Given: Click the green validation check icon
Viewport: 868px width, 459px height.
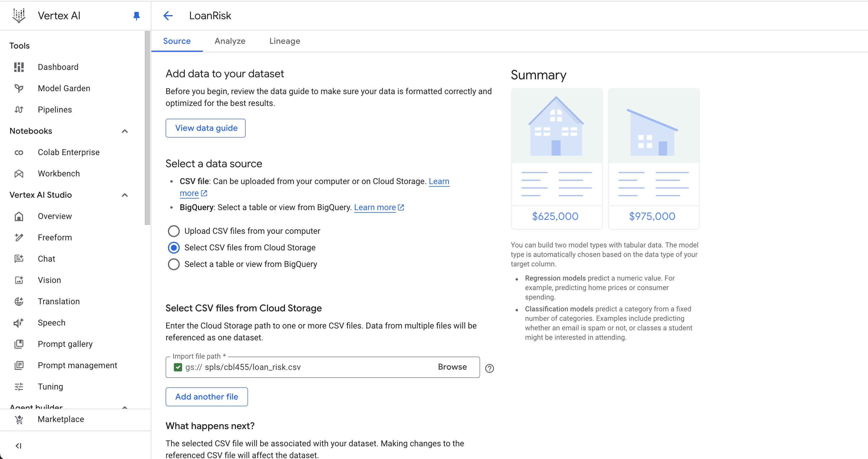Looking at the screenshot, I should (x=178, y=367).
